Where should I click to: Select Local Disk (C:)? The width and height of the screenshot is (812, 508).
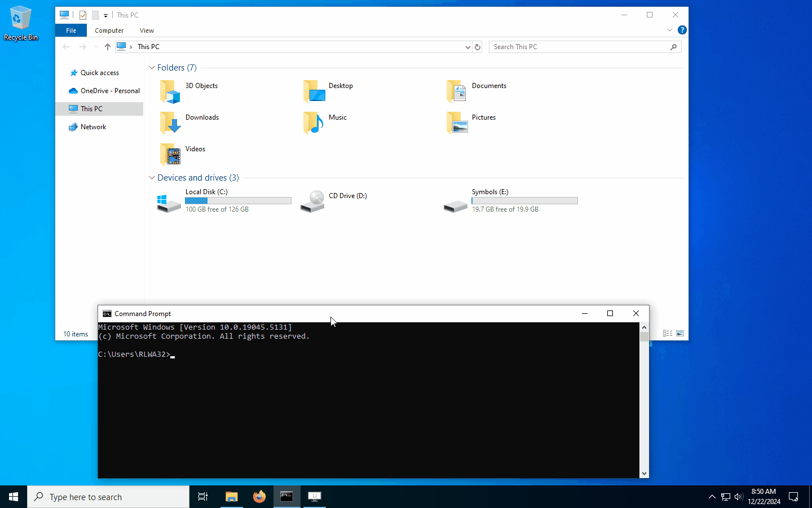click(206, 191)
